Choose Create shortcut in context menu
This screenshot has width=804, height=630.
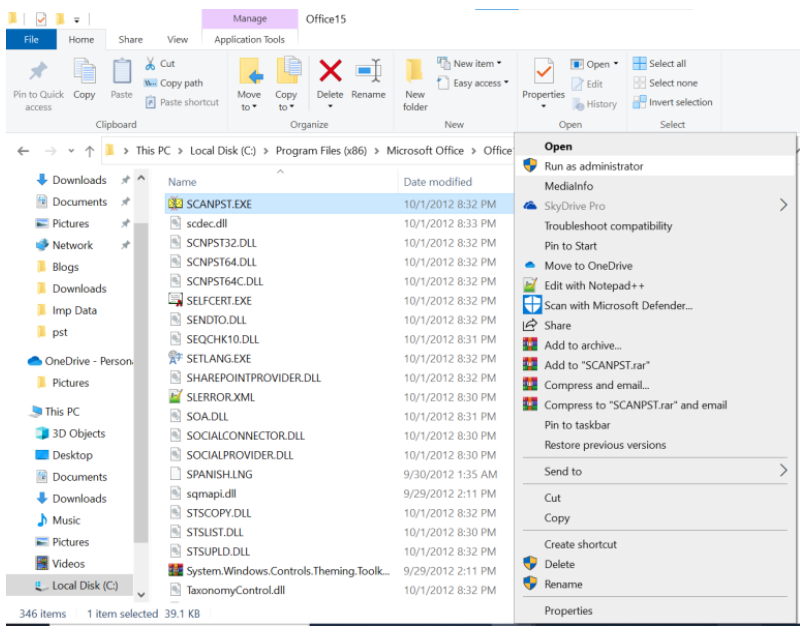[580, 544]
